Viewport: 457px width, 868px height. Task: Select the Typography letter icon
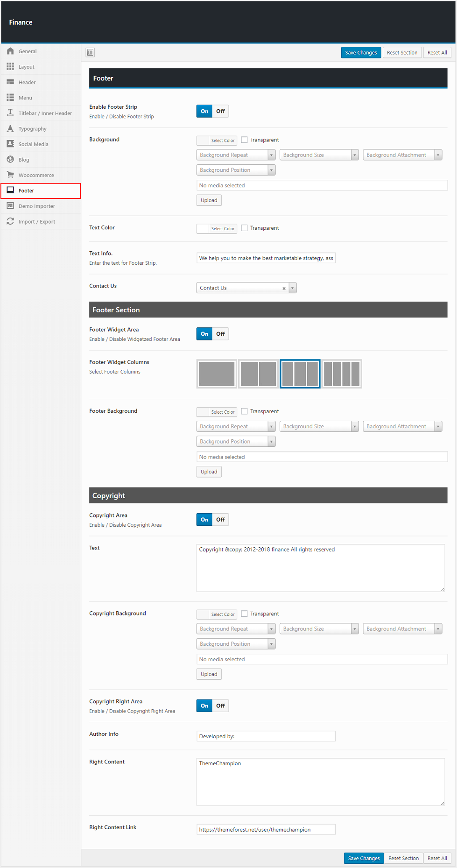10,128
